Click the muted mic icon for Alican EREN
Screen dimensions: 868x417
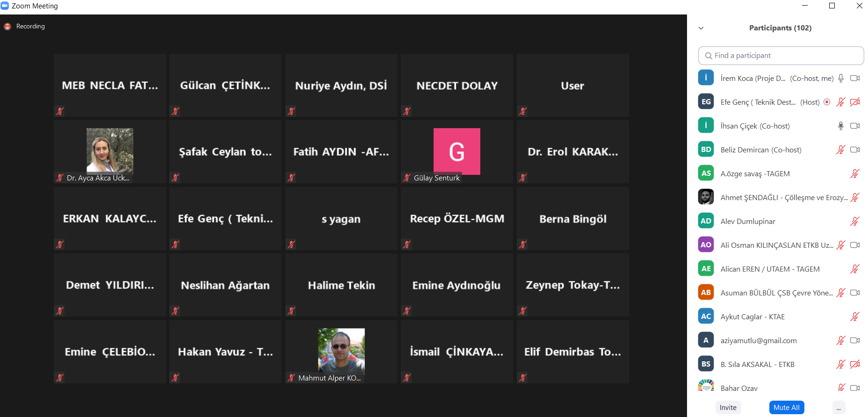[855, 269]
